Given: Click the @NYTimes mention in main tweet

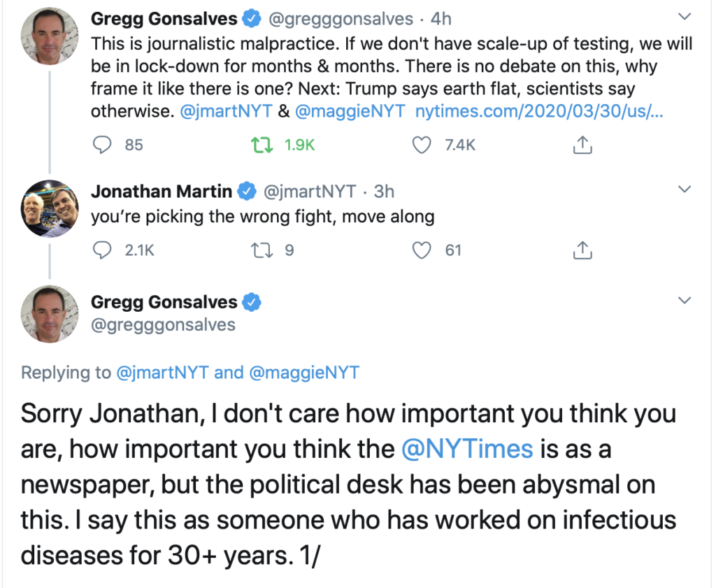Looking at the screenshot, I should pyautogui.click(x=468, y=449).
